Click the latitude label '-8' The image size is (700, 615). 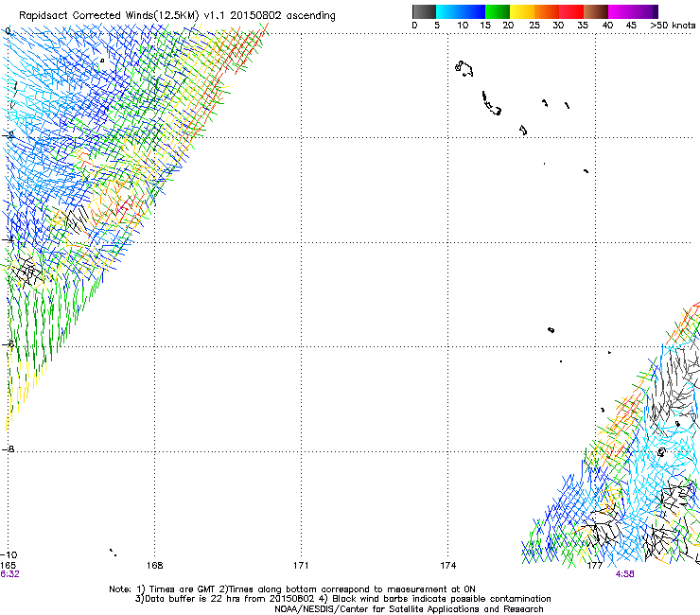8,448
